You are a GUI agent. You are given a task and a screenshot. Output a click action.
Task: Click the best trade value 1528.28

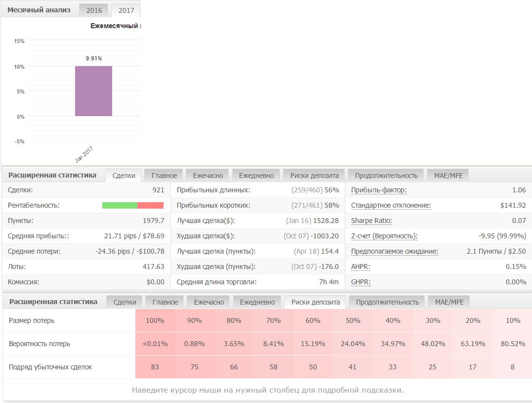326,221
